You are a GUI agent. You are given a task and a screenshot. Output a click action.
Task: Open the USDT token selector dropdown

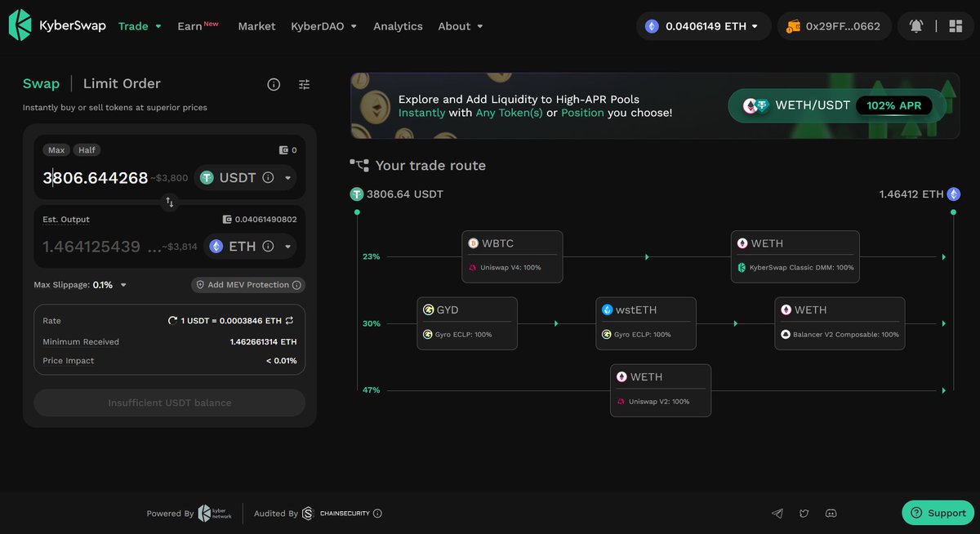point(245,177)
